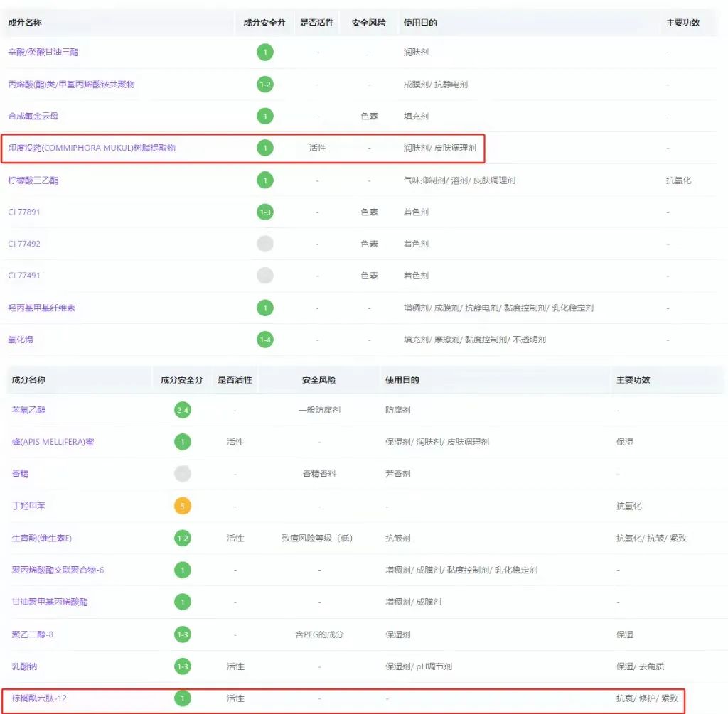Open the 蜂(APIS MELLIFERA)蜜 ingredient link
The width and height of the screenshot is (728, 714).
point(53,442)
